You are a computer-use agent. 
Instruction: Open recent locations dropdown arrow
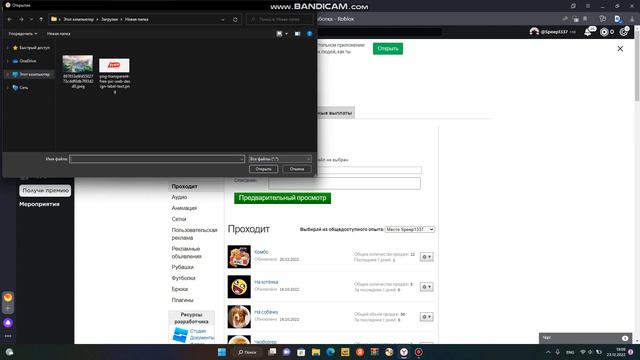pyautogui.click(x=31, y=19)
